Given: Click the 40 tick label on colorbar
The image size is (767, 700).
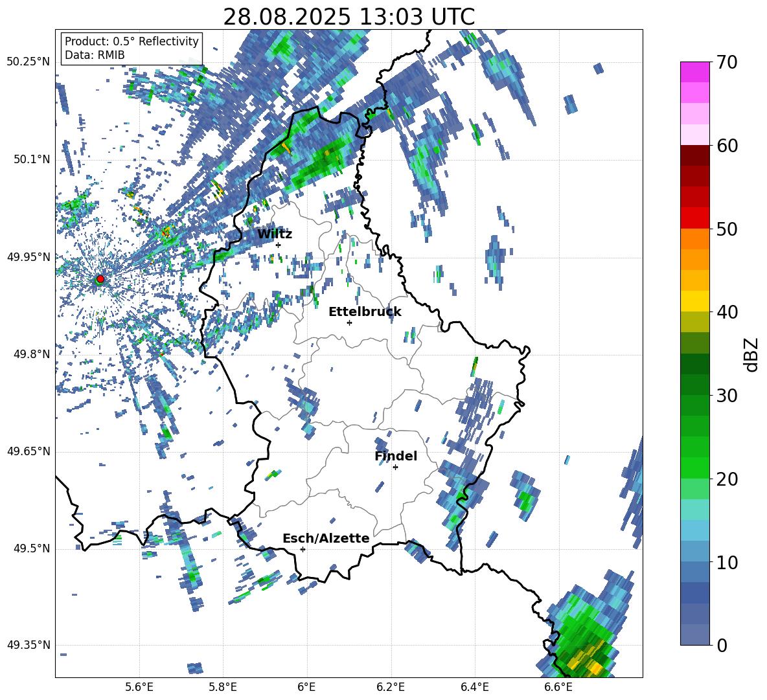Looking at the screenshot, I should tap(726, 312).
